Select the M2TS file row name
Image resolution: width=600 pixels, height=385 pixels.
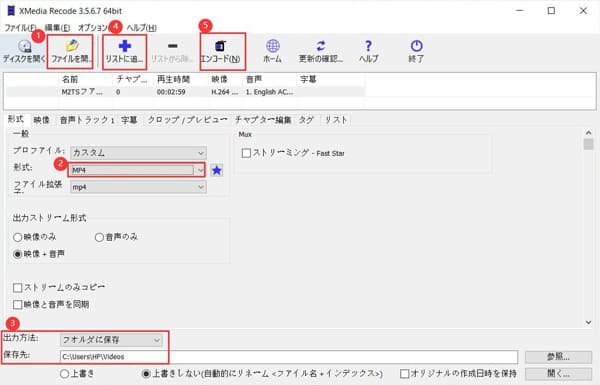[82, 92]
